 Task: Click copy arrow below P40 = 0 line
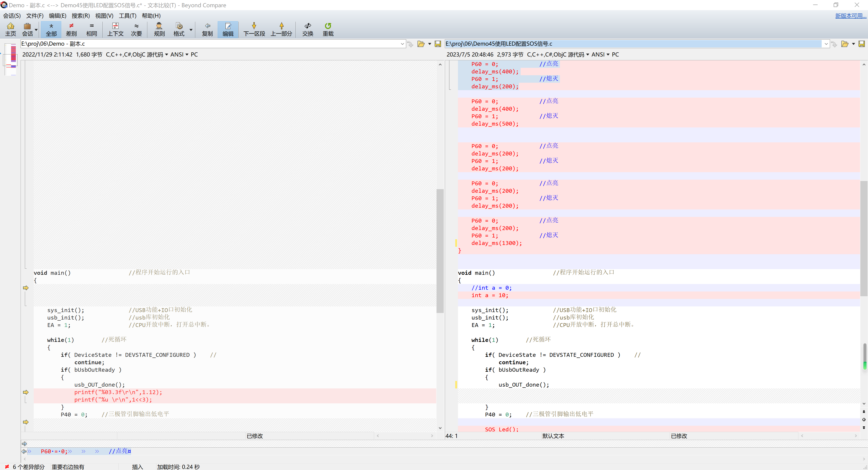[x=26, y=422]
